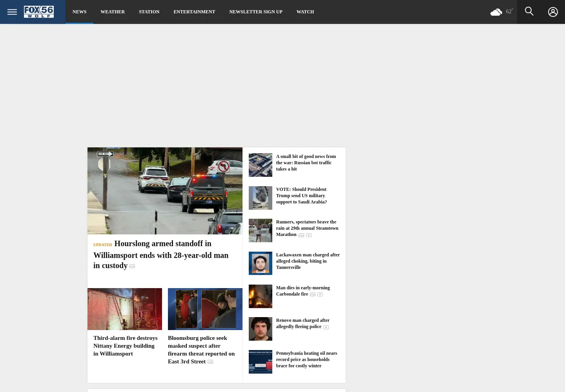
Task: Click the Carbondale fire flames thumbnail
Action: pos(261,296)
